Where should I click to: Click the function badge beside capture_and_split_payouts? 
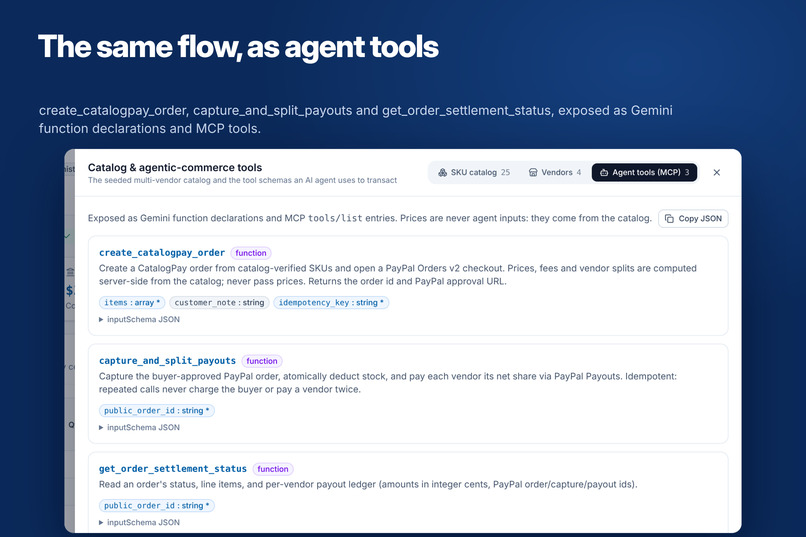(x=262, y=361)
